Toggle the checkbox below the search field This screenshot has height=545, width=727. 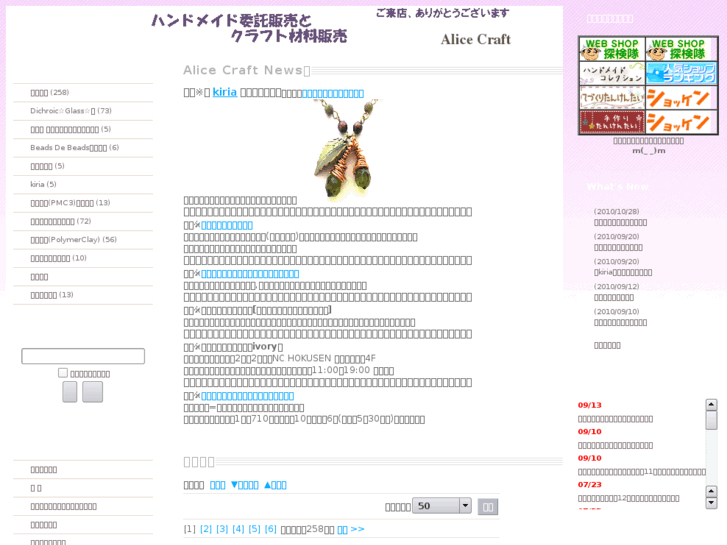[63, 373]
